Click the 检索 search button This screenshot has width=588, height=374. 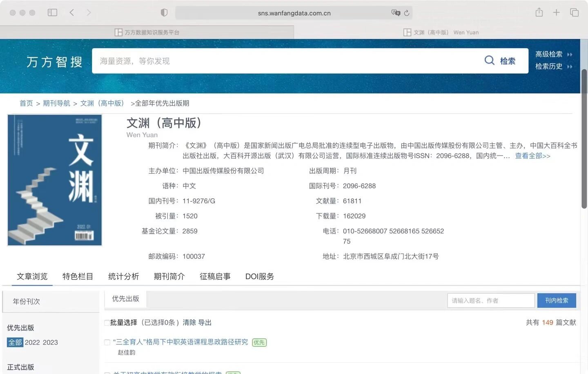[x=508, y=61]
